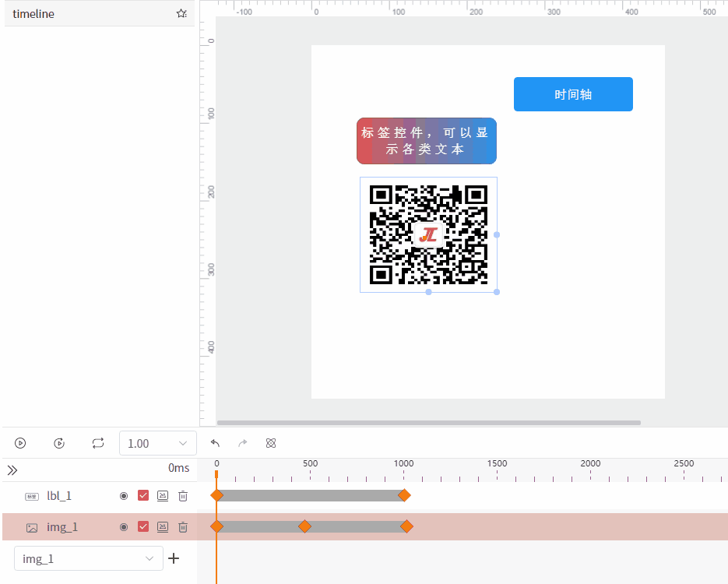Click the bottom-middle resize handle of QR image
Viewport: 728px width, 584px height.
click(x=428, y=292)
